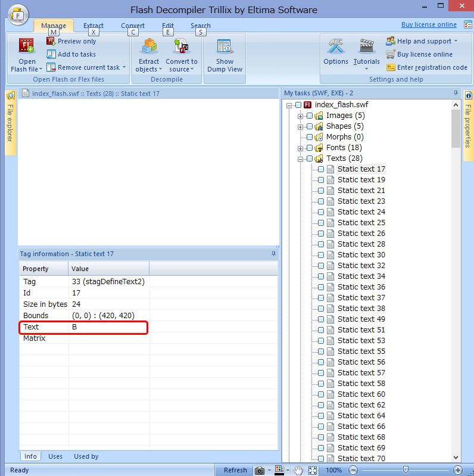Click the Refresh button in status bar
This screenshot has height=476, width=474.
(x=235, y=470)
